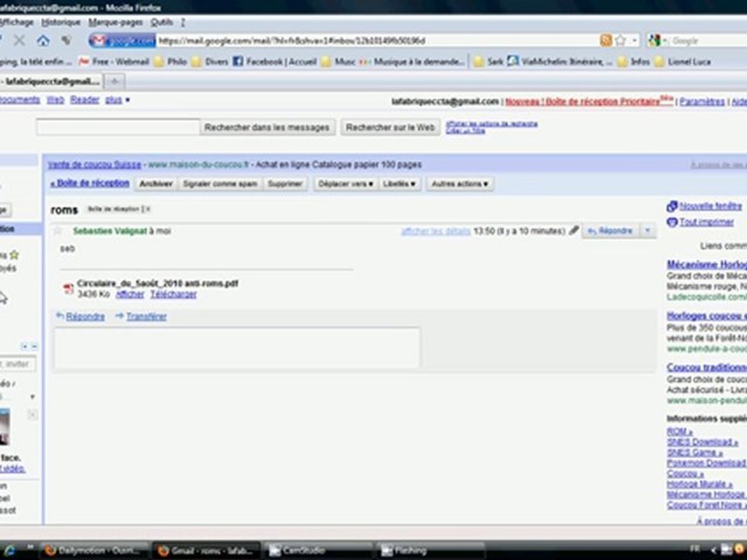Viewport: 747px width, 560px height.
Task: Open the SNES Download link
Action: (702, 443)
